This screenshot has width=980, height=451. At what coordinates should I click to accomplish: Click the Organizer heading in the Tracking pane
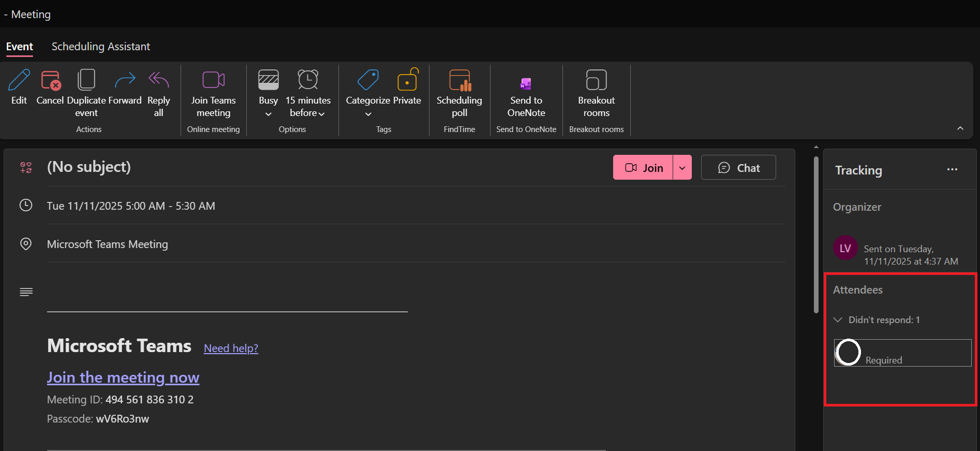857,207
